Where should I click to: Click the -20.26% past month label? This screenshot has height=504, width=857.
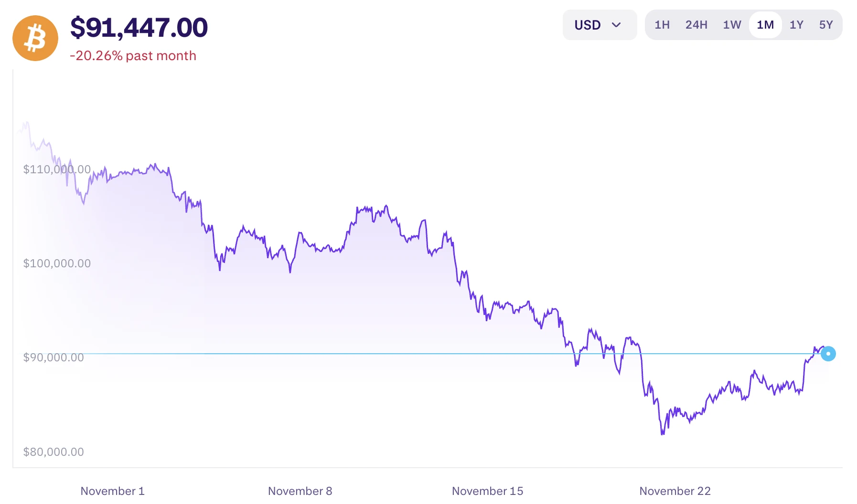(133, 55)
